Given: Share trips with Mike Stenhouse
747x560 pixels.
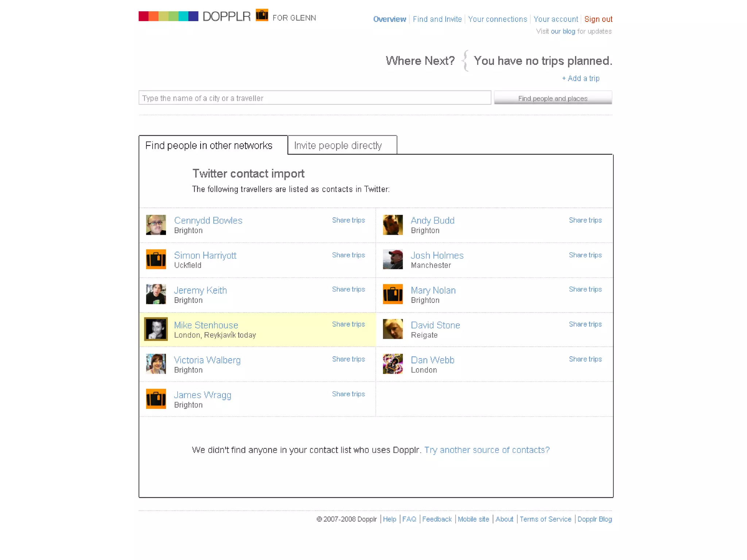Looking at the screenshot, I should coord(348,324).
